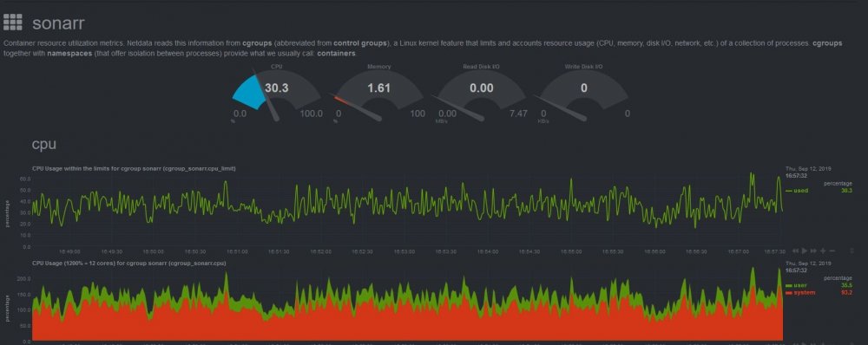This screenshot has width=868, height=345.
Task: Click the grid icon beside the sonarr heading
Action: click(x=13, y=23)
